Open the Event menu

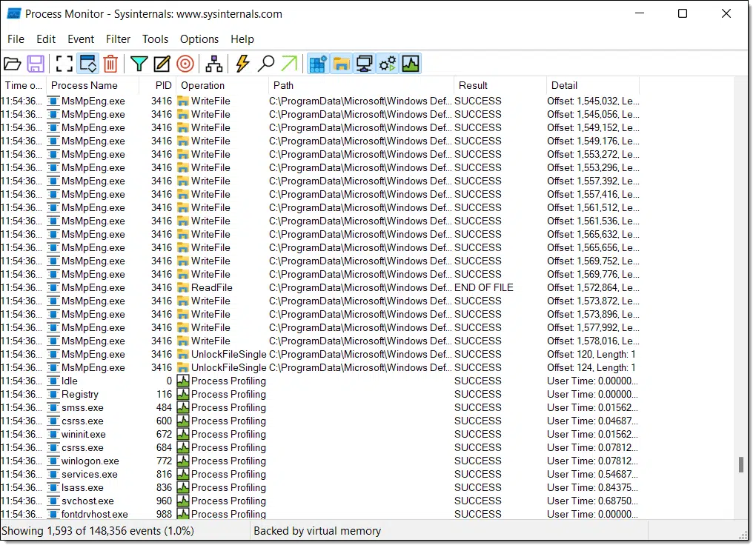pos(81,39)
